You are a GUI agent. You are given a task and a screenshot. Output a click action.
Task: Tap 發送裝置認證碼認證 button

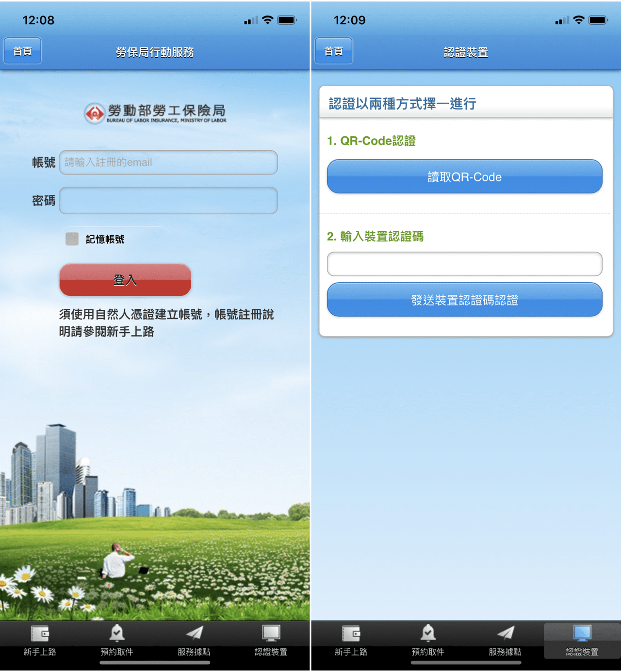[x=465, y=300]
